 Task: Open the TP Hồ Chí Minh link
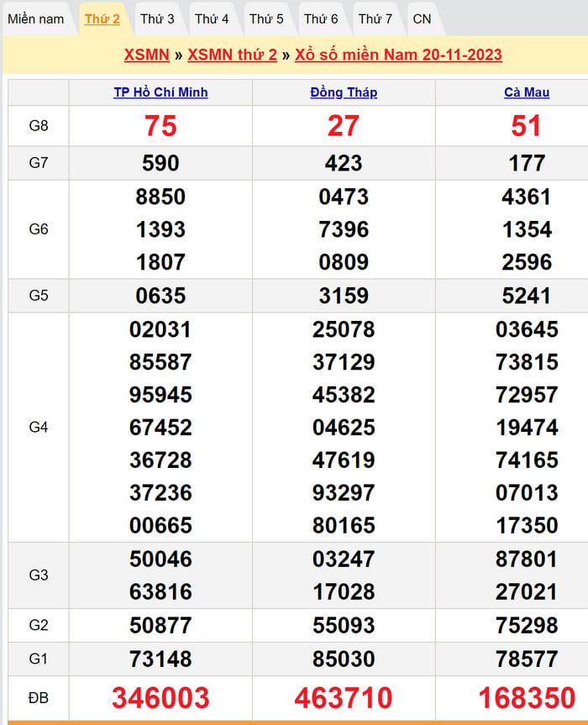160,92
